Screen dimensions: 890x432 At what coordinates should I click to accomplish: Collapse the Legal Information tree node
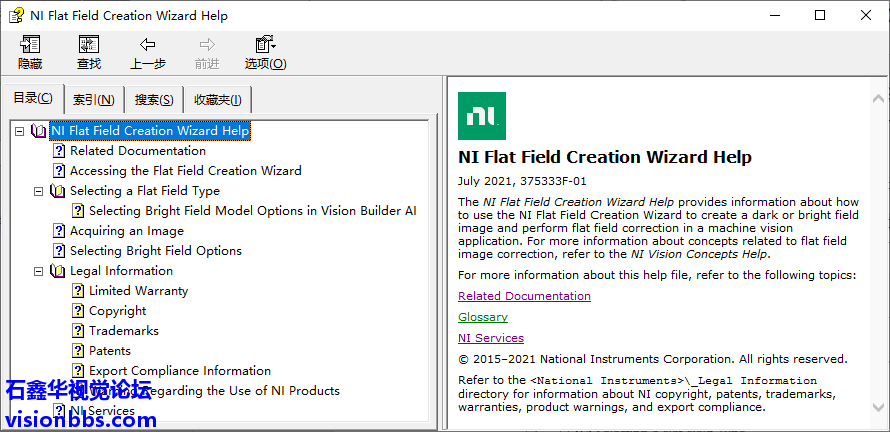[x=39, y=271]
